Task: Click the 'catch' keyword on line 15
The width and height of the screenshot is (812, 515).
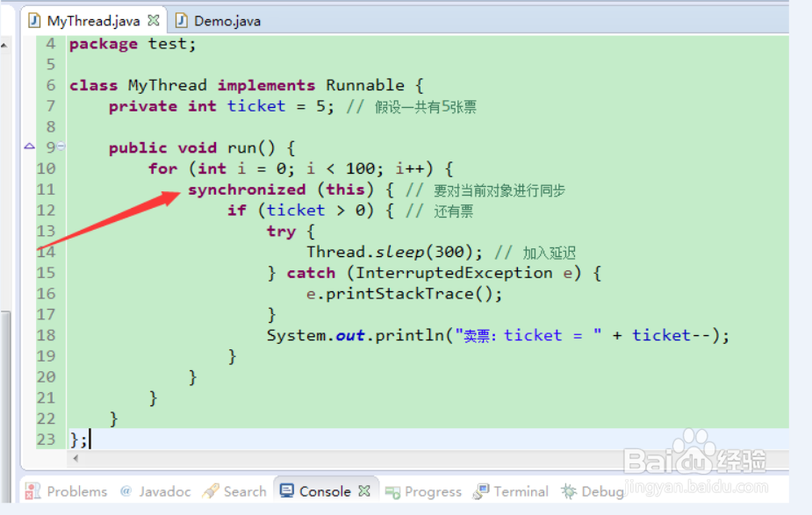Action: [x=312, y=273]
